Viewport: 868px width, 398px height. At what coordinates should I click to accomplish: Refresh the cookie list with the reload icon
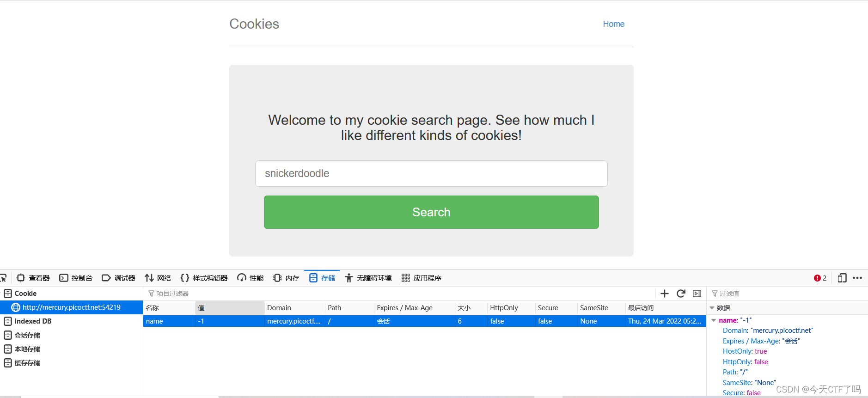(681, 294)
